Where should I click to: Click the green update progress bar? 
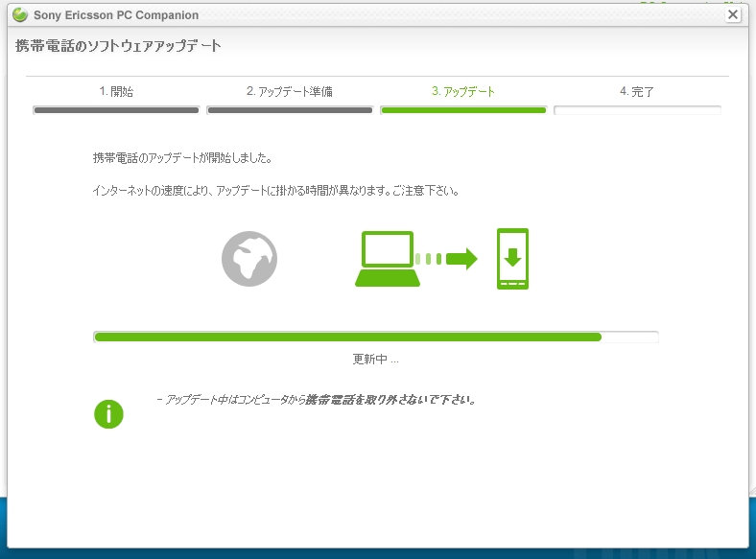[x=347, y=337]
